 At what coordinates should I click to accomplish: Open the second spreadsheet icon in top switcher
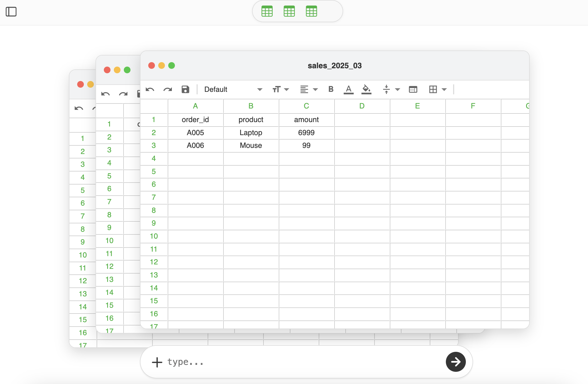pyautogui.click(x=289, y=11)
